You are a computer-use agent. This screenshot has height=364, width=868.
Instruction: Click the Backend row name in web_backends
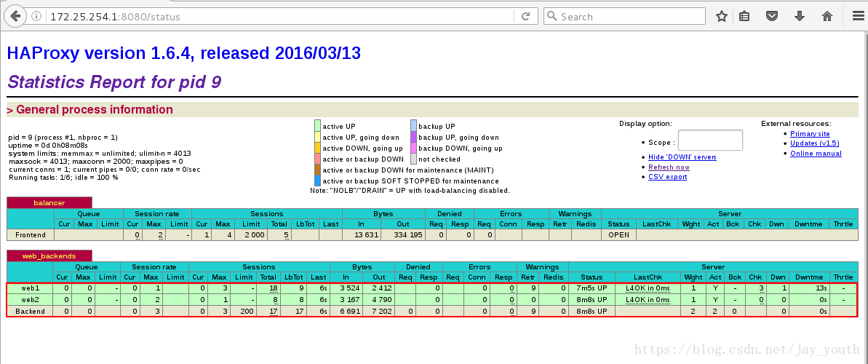click(30, 312)
